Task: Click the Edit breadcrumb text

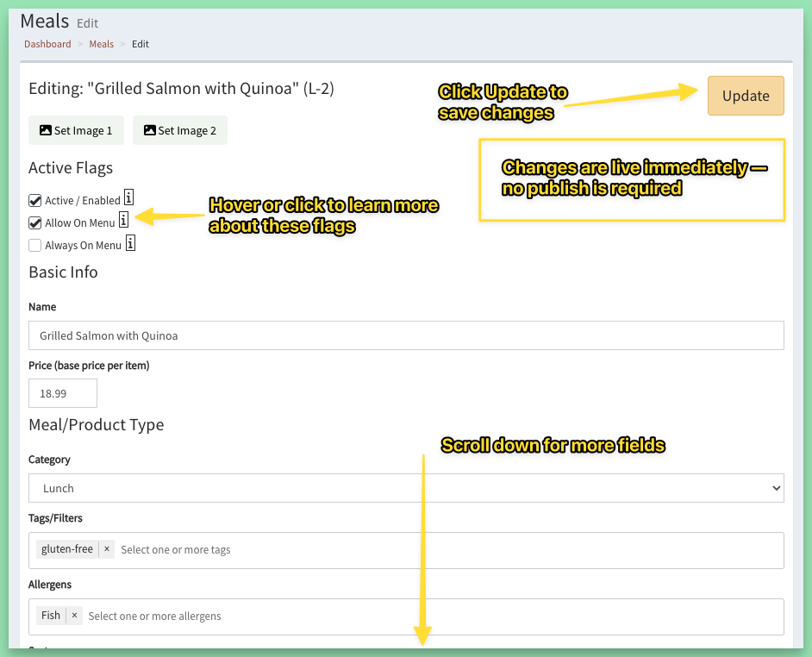Action: (141, 44)
